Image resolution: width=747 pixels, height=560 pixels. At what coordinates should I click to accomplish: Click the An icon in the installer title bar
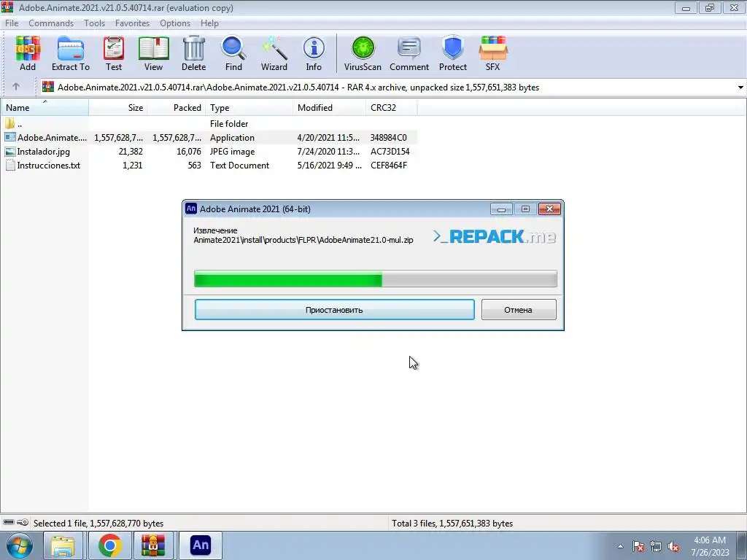191,209
